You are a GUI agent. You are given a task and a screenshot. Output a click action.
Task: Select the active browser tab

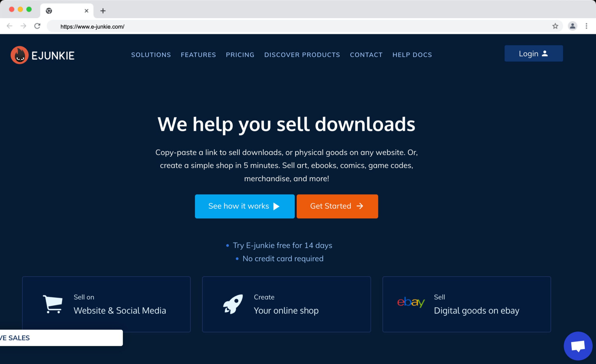tap(67, 11)
